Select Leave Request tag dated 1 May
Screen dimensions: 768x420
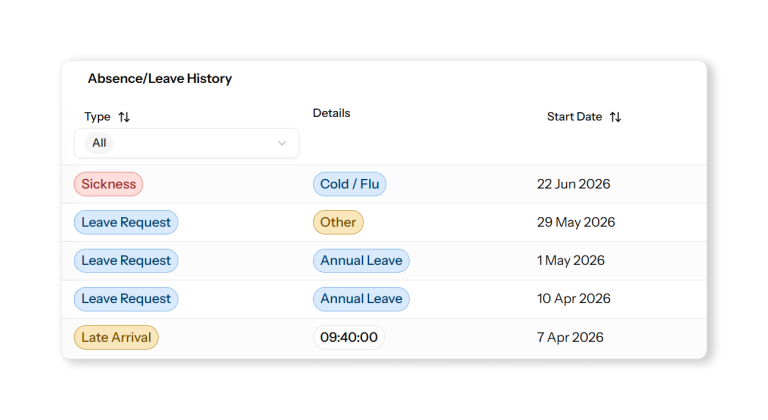tap(126, 261)
